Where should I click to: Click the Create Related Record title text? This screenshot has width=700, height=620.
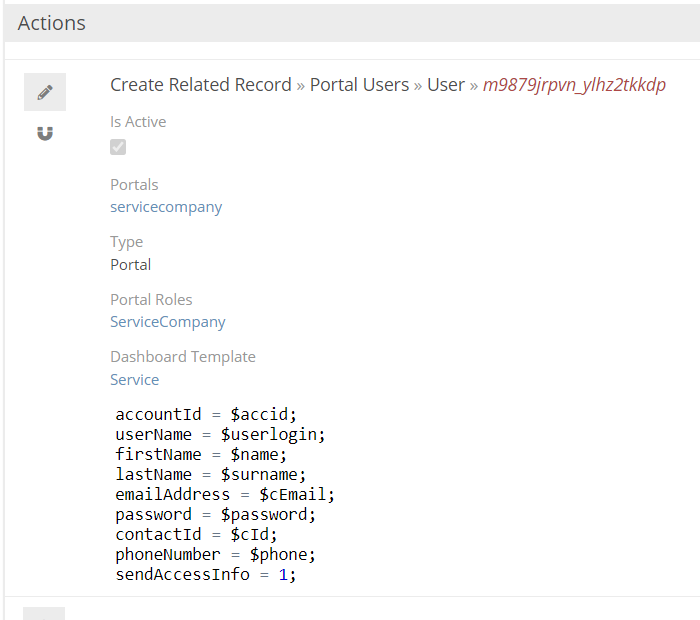click(200, 85)
